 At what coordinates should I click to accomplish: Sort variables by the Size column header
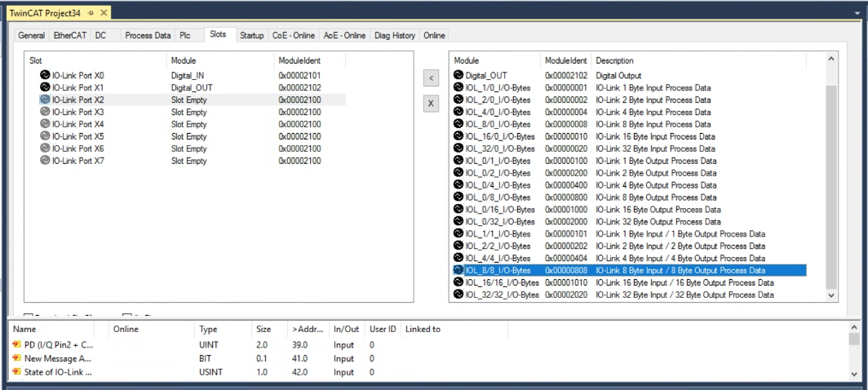268,329
